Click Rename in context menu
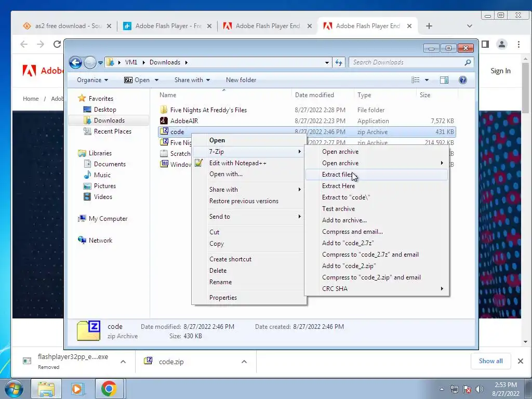The height and width of the screenshot is (399, 532). click(249, 282)
